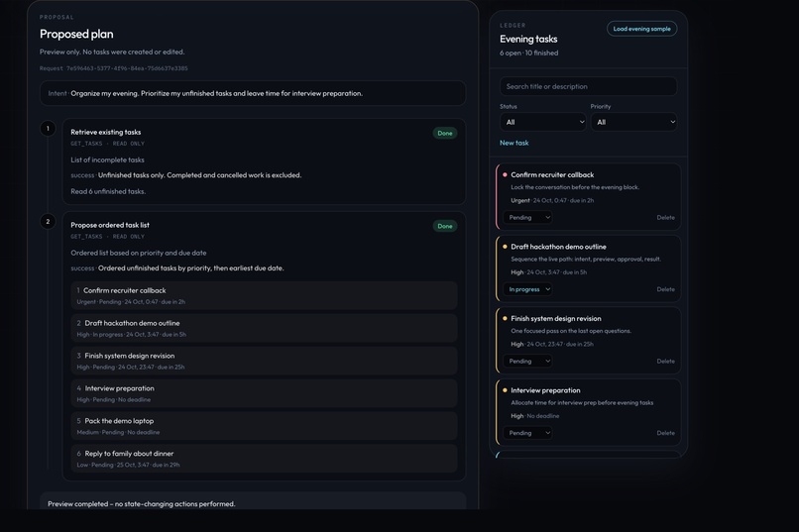The image size is (799, 532).
Task: Click the '6 open · 10 finished' counter
Action: 529,53
